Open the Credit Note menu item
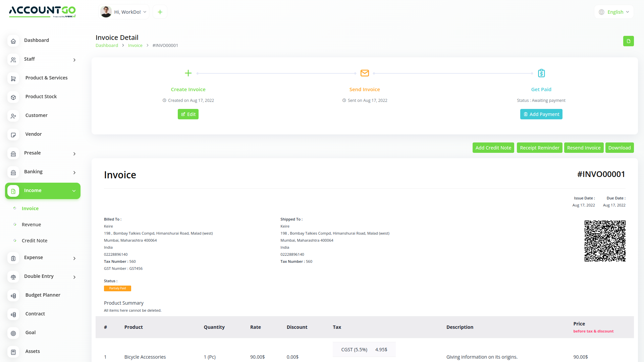This screenshot has height=362, width=644. pyautogui.click(x=35, y=240)
